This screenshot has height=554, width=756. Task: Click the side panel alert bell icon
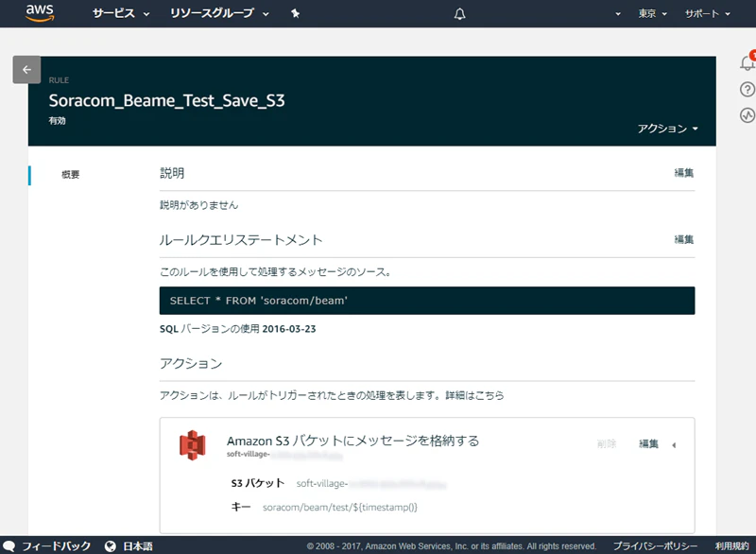tap(747, 62)
